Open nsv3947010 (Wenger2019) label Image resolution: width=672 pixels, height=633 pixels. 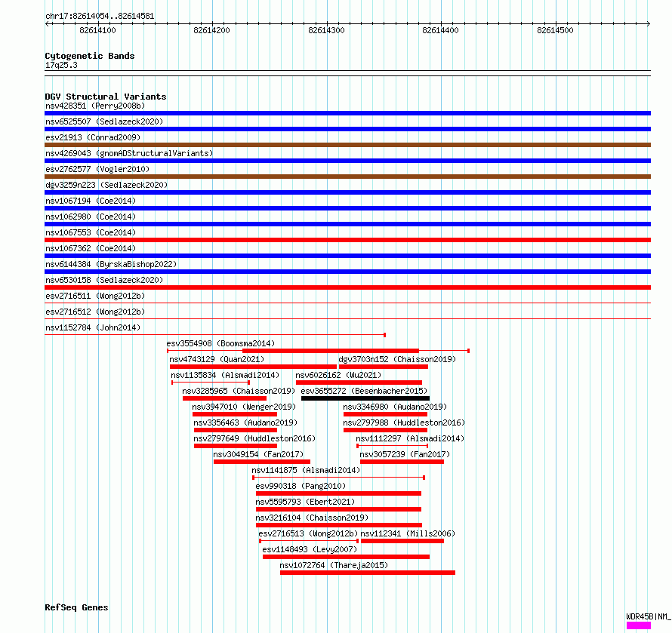(244, 407)
